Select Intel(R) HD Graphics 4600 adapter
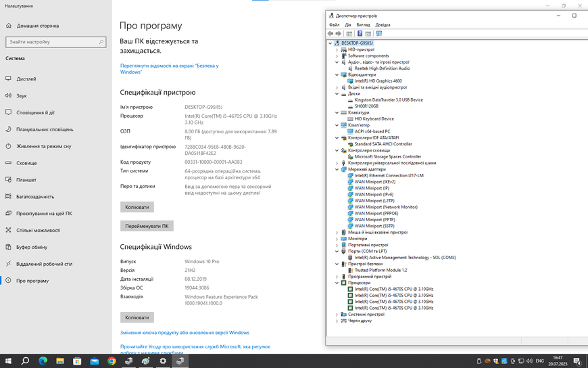 click(x=378, y=80)
